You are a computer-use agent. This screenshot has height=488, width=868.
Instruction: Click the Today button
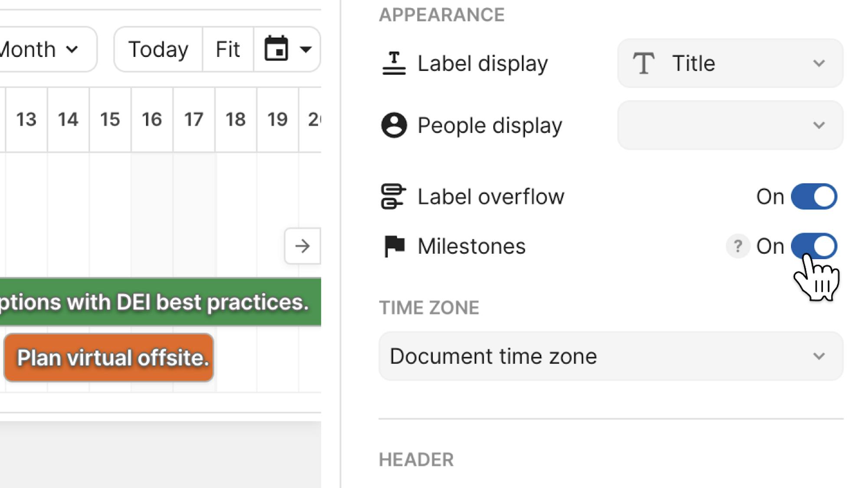pos(158,49)
